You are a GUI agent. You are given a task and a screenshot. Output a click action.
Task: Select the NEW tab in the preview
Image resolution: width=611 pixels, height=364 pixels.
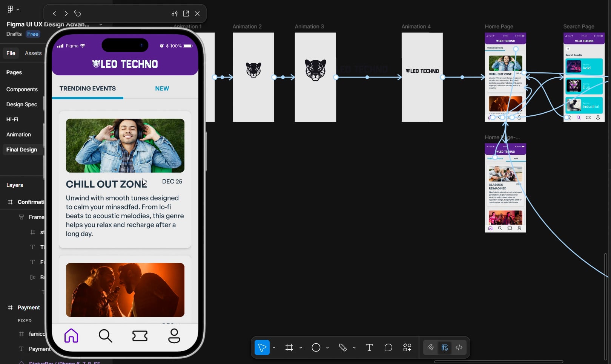162,89
